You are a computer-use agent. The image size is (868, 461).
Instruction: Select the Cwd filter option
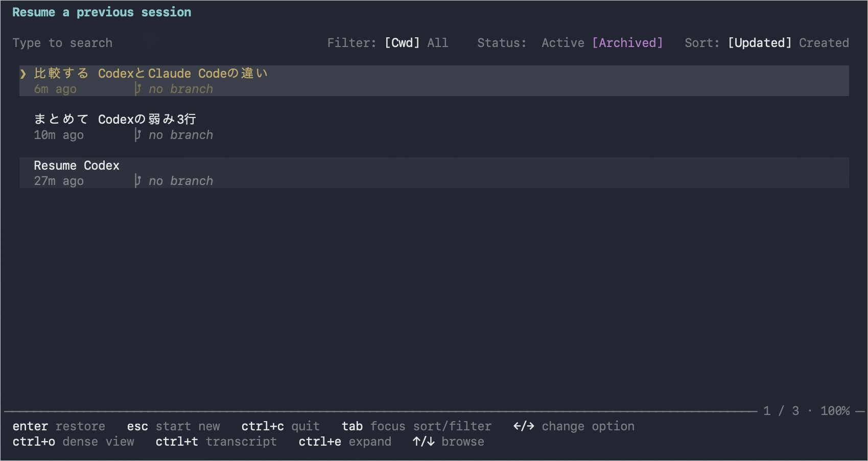pos(402,43)
